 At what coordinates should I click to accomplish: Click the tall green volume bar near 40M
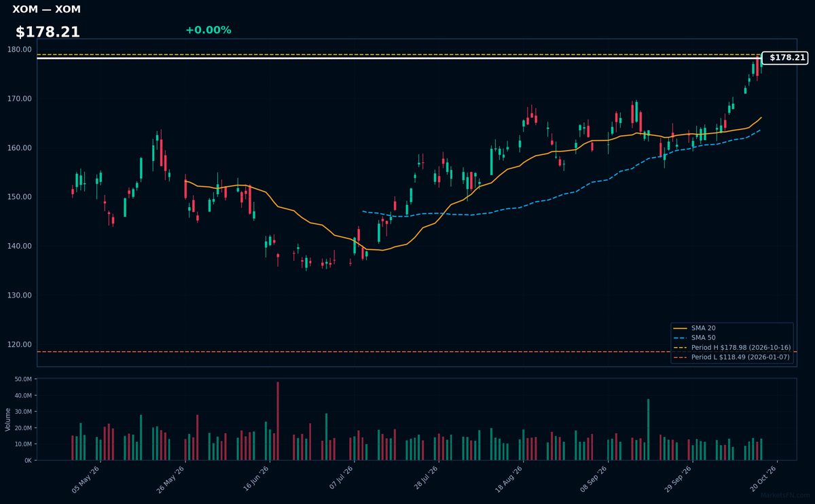[x=648, y=430]
